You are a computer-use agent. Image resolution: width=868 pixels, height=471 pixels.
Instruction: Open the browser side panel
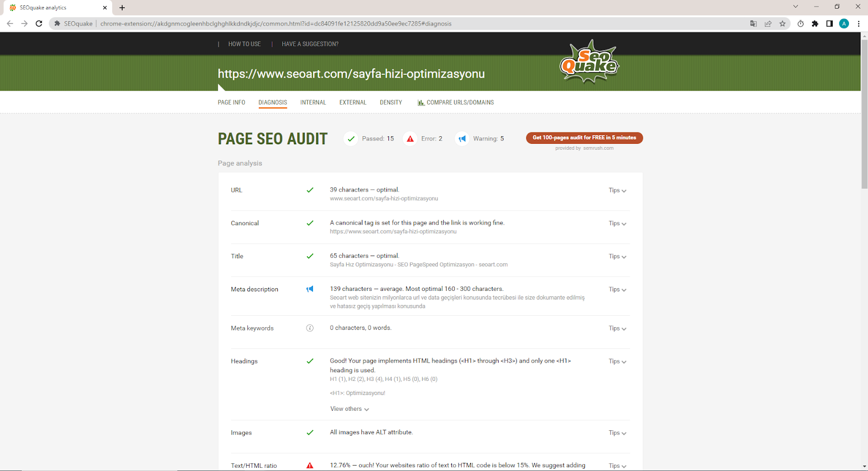(x=829, y=24)
